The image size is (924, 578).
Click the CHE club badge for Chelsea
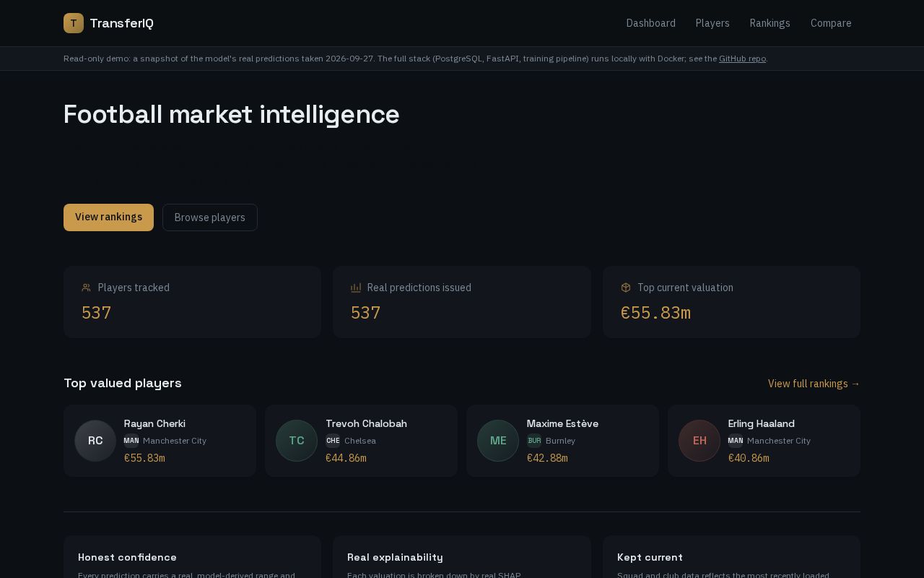pyautogui.click(x=333, y=441)
